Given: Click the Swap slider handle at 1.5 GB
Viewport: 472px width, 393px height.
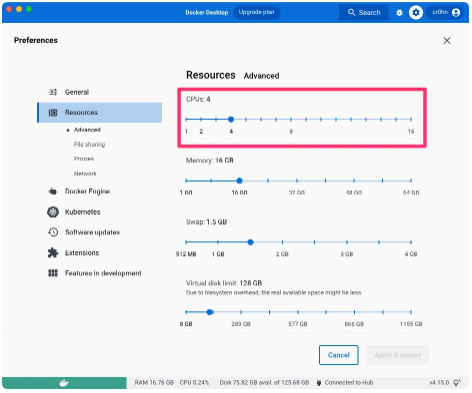Looking at the screenshot, I should click(x=250, y=242).
